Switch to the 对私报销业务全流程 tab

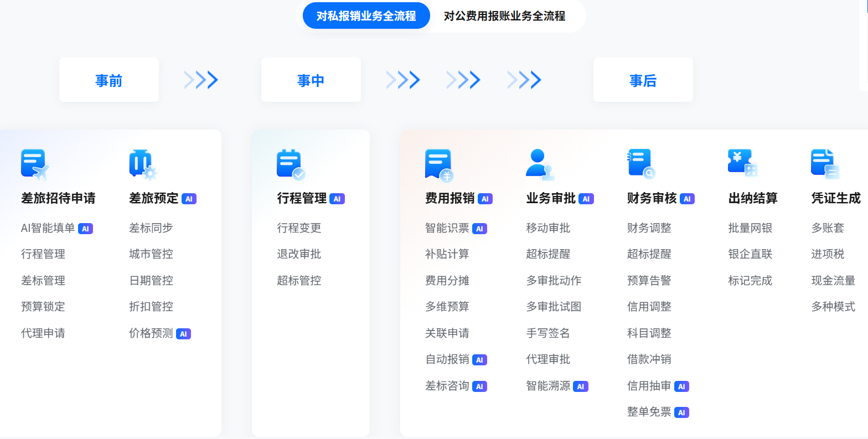[366, 16]
